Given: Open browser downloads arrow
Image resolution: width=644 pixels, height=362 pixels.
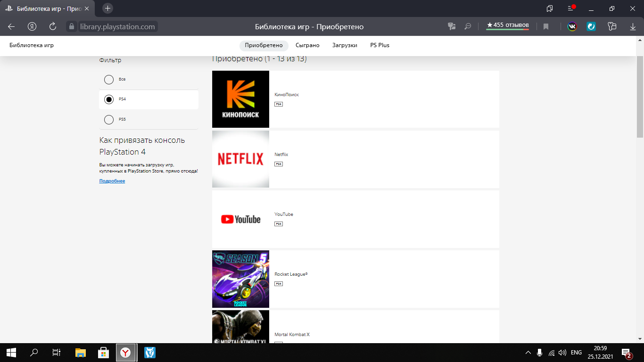Looking at the screenshot, I should (633, 26).
